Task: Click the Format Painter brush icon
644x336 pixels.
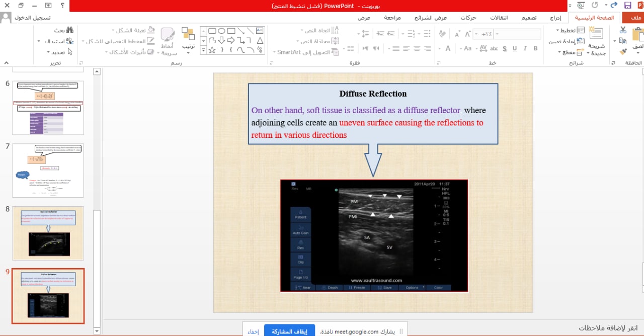Action: point(623,51)
